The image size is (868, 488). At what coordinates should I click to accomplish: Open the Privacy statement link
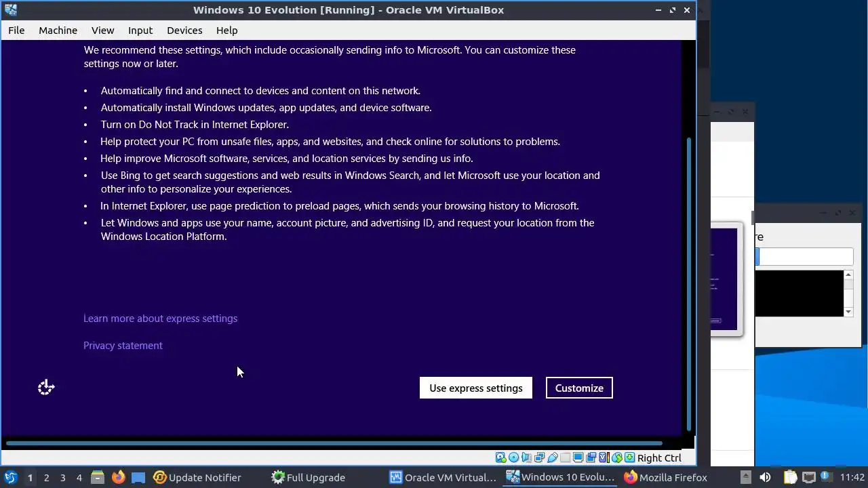tap(123, 345)
